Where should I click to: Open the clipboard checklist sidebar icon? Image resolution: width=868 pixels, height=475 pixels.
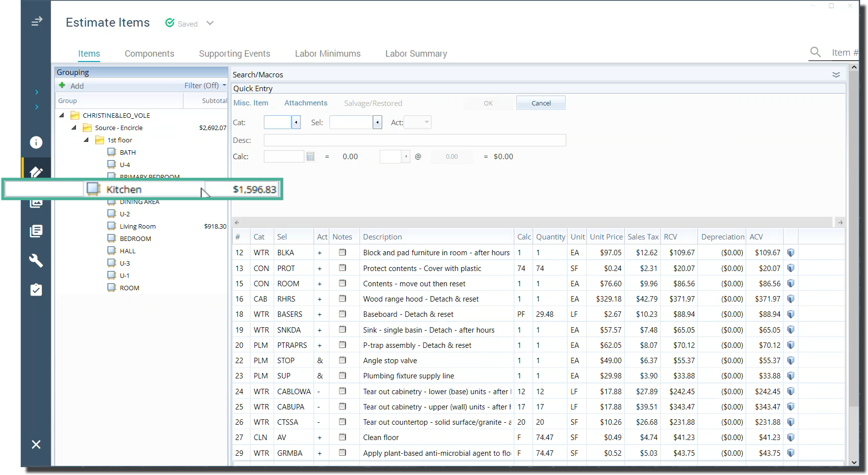[x=36, y=290]
